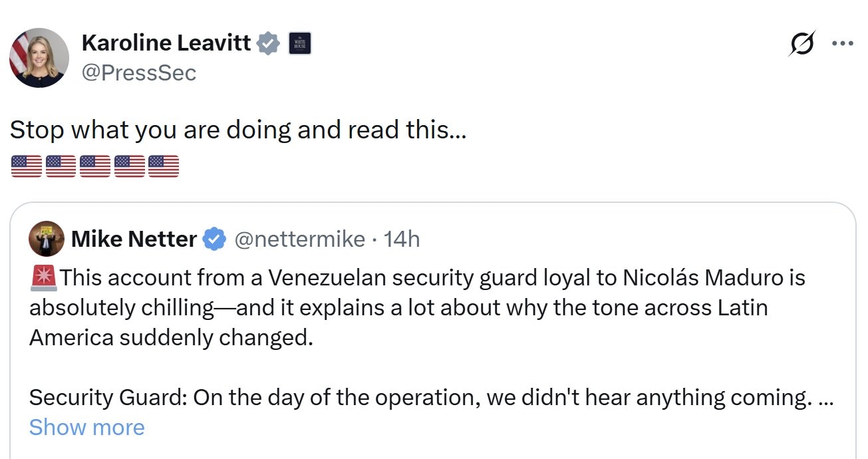Click the @PressSec handle
Viewport: 868px width, 459px height.
139,73
